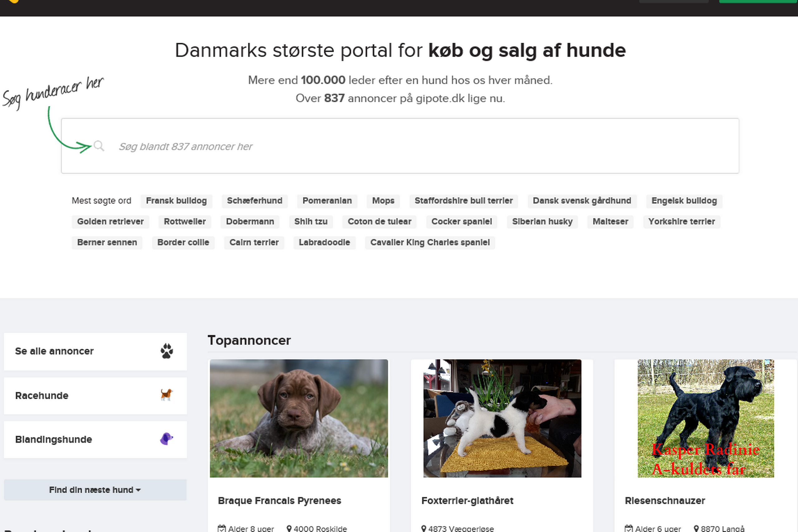Select the Cavalier King Charles spaniel tag
This screenshot has height=532, width=798.
(x=430, y=242)
